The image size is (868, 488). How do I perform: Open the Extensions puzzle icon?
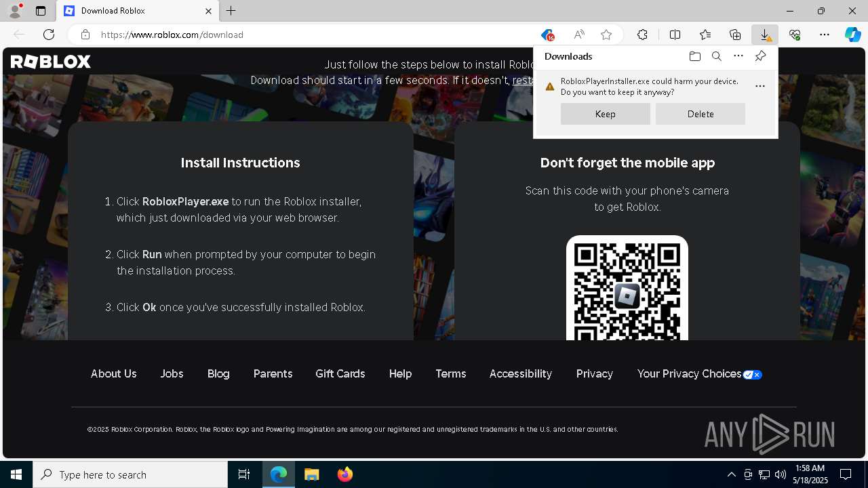click(642, 35)
